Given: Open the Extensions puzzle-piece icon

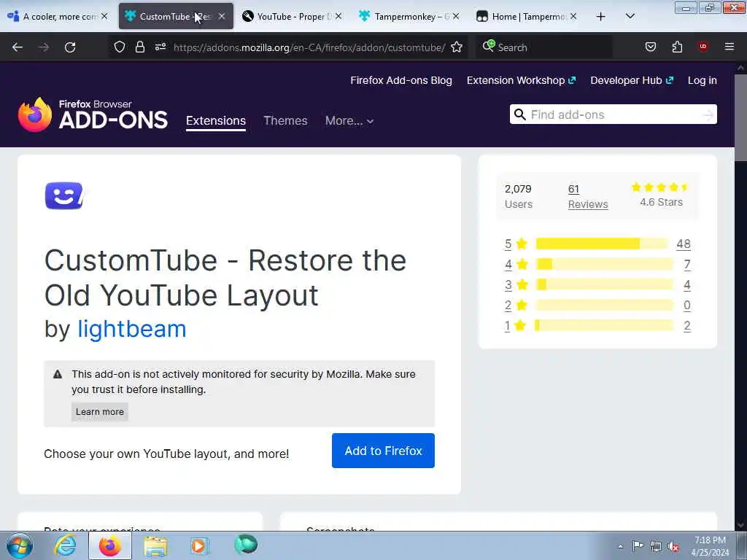Looking at the screenshot, I should (x=677, y=47).
